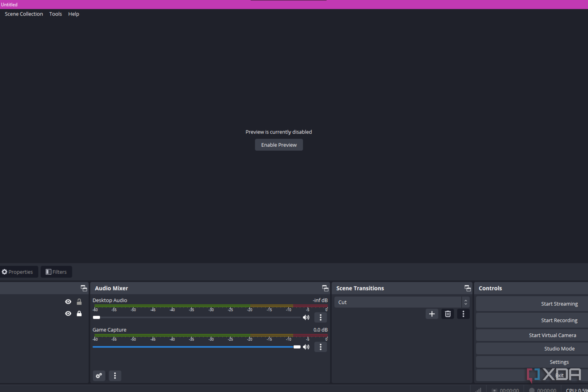The width and height of the screenshot is (588, 392).
Task: Click Start Recording in Controls
Action: click(559, 320)
